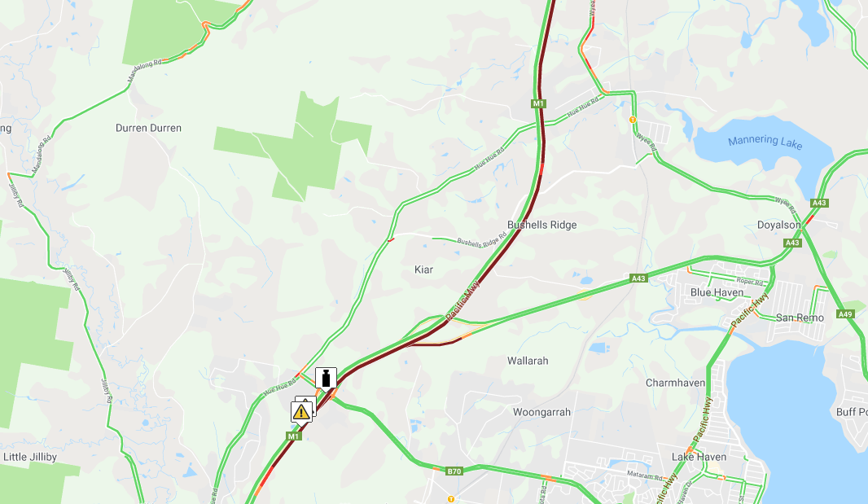
Task: Select the Kiar place label
Action: point(423,270)
